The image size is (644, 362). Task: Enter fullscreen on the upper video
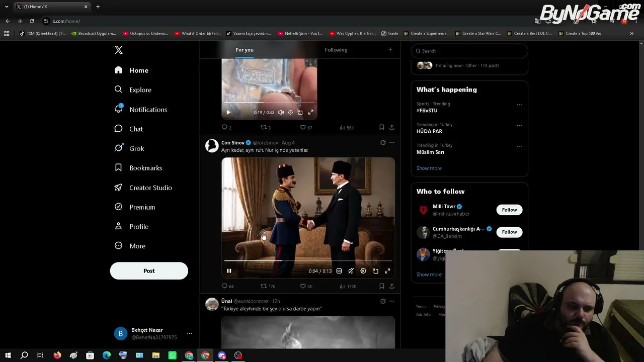(310, 113)
